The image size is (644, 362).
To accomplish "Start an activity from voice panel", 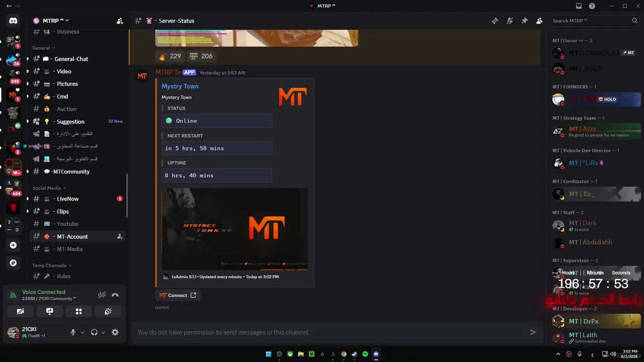I will (x=78, y=311).
